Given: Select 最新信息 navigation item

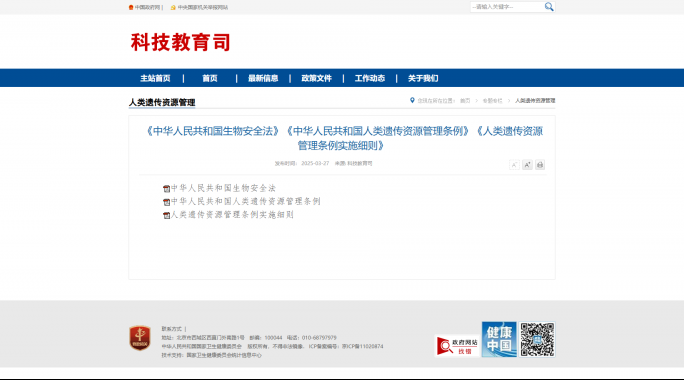Looking at the screenshot, I should click(x=263, y=79).
